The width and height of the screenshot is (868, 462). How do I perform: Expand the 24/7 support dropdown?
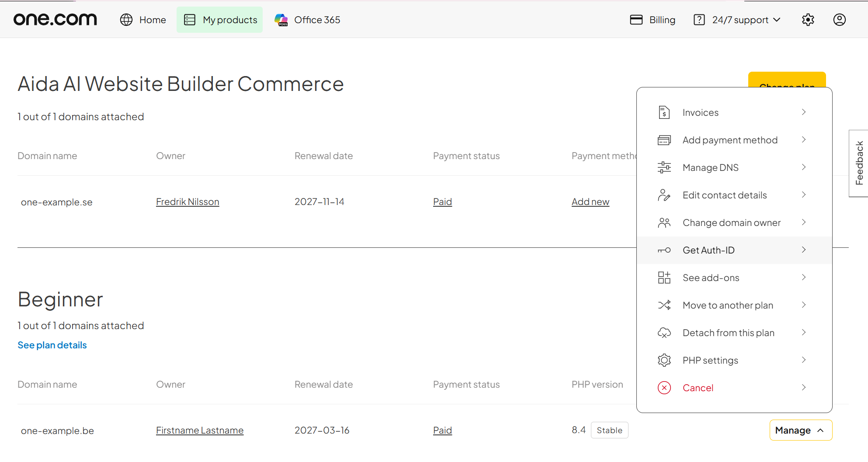(737, 20)
